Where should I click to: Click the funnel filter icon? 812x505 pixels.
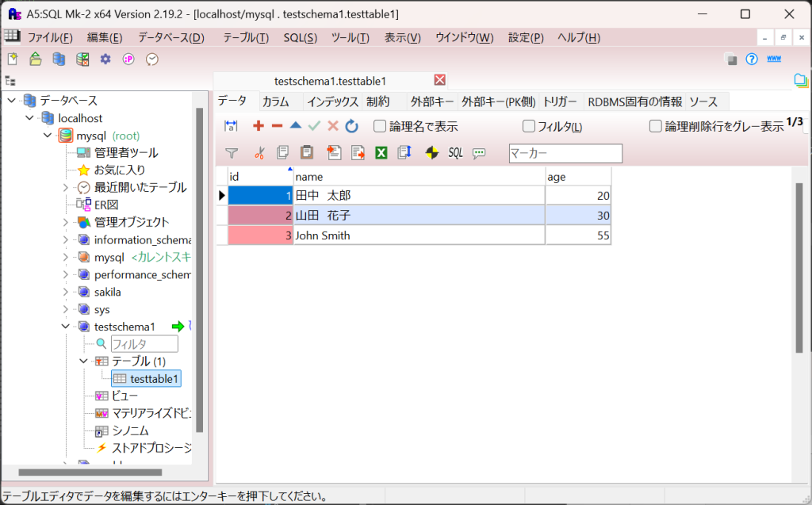[232, 153]
